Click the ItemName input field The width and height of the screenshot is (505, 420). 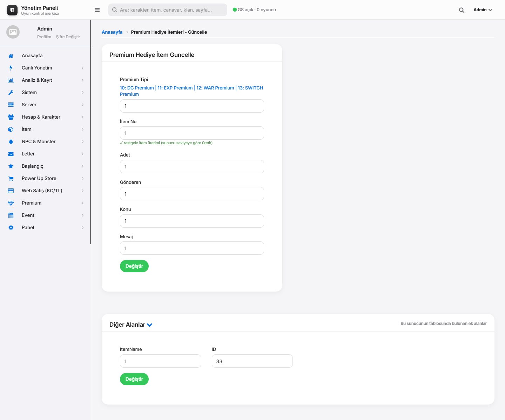[x=161, y=361]
